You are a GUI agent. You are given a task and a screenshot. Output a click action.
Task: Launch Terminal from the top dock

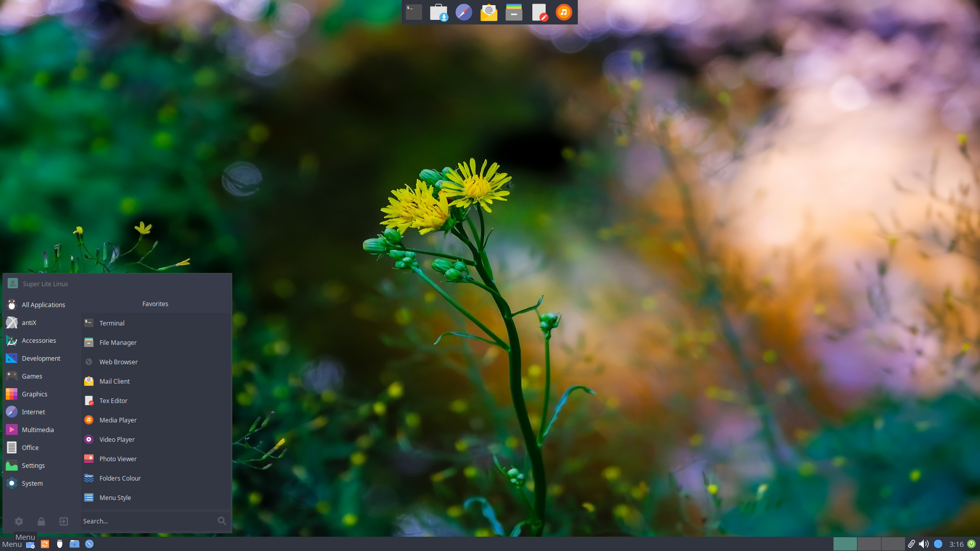coord(414,12)
